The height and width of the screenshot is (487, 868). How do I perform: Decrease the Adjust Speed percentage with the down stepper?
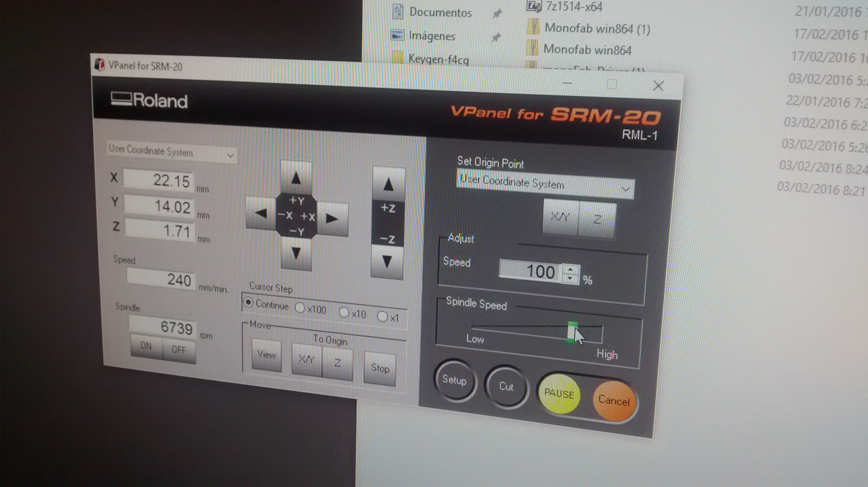(571, 278)
